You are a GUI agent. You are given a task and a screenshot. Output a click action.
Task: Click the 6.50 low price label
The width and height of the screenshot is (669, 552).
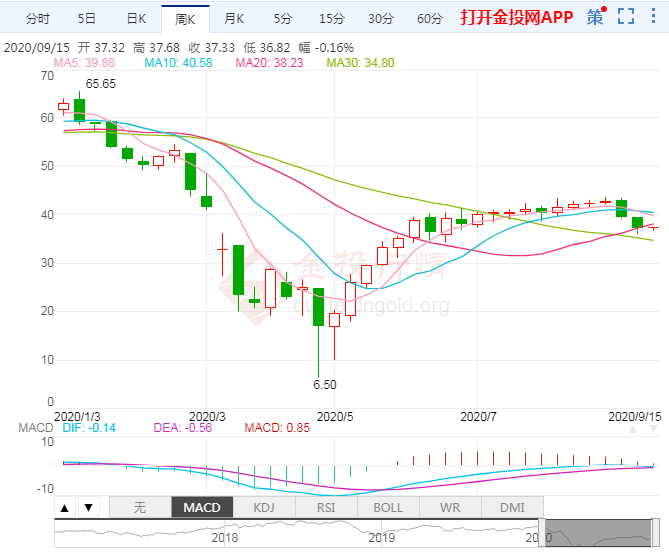325,385
